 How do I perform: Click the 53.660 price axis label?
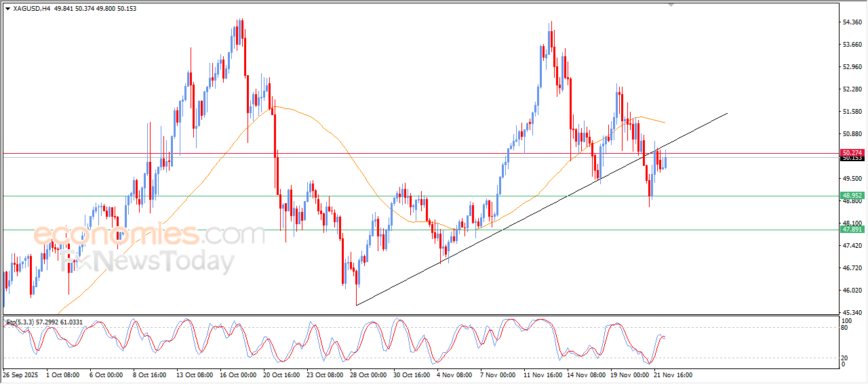pyautogui.click(x=854, y=45)
